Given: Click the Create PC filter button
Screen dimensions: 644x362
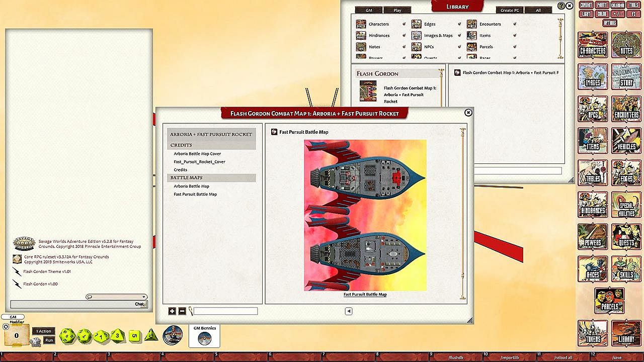Looking at the screenshot, I should point(510,10).
